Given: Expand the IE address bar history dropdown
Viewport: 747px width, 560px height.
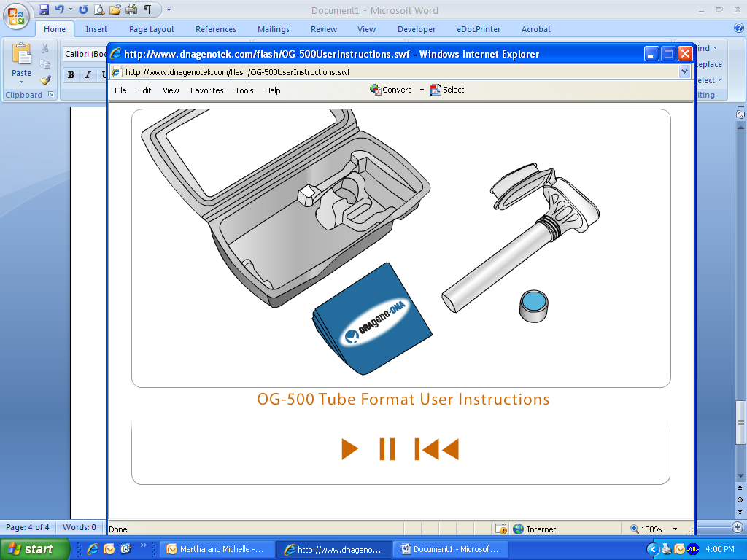Looking at the screenshot, I should (684, 72).
